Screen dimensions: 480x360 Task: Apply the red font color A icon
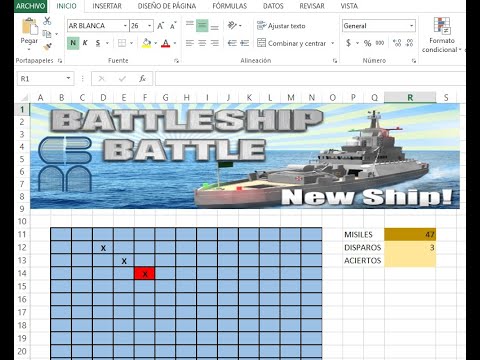click(x=166, y=43)
